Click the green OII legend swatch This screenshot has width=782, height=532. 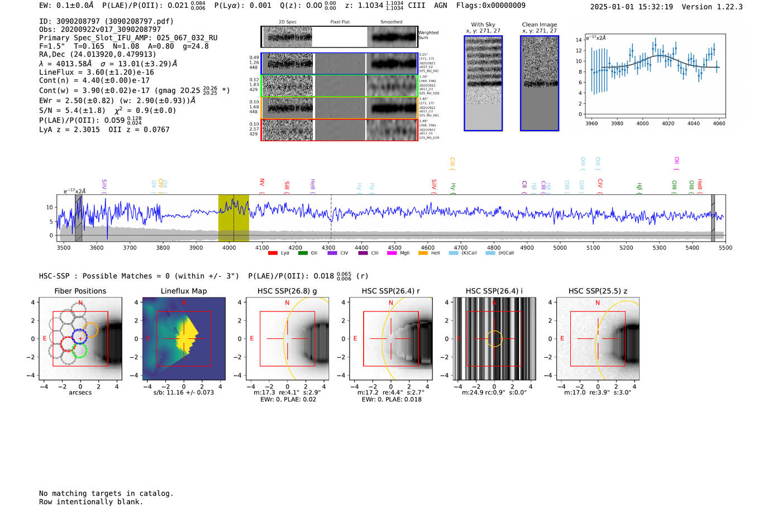(303, 253)
